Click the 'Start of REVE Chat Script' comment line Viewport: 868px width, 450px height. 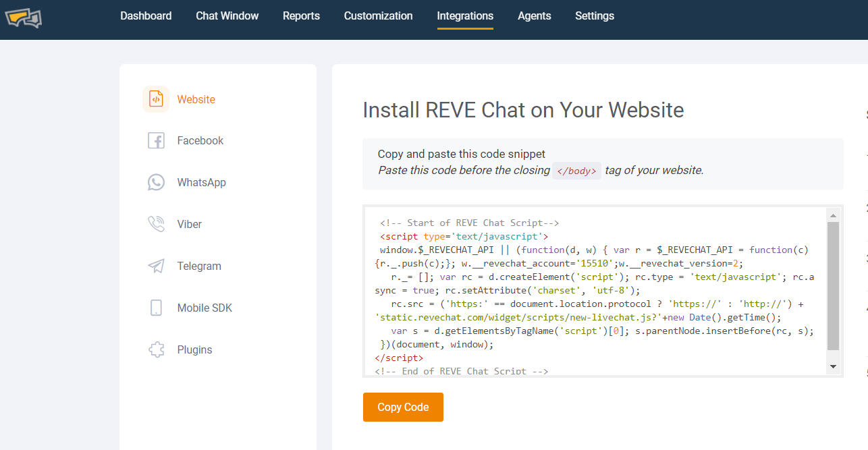click(x=469, y=223)
